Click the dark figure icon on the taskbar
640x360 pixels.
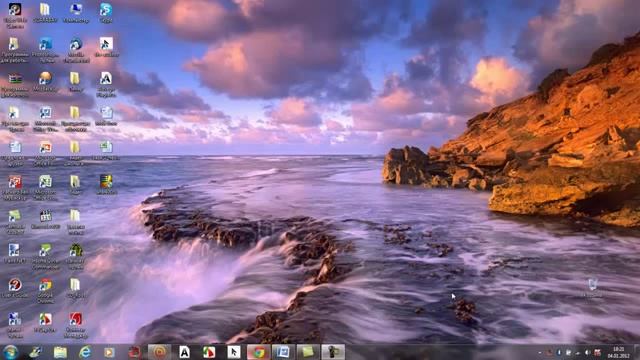pyautogui.click(x=333, y=352)
